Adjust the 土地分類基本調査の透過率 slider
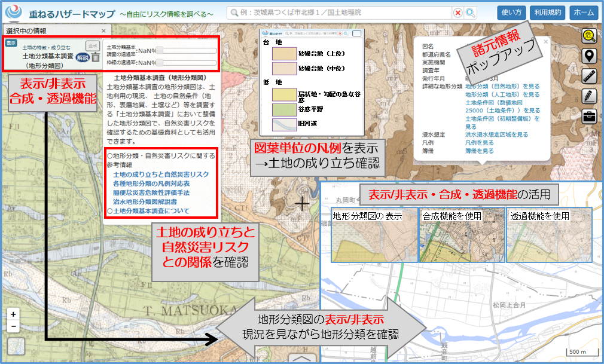 [x=187, y=50]
